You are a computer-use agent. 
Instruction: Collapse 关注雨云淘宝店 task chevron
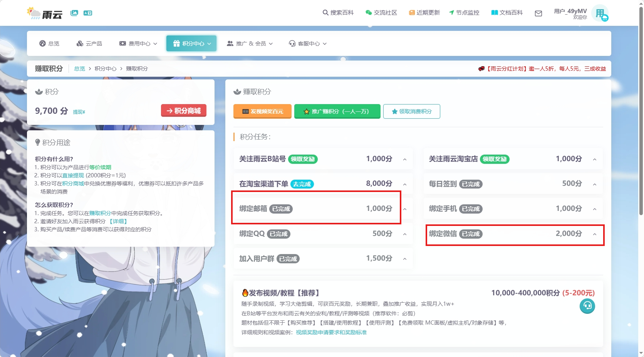[x=595, y=159]
